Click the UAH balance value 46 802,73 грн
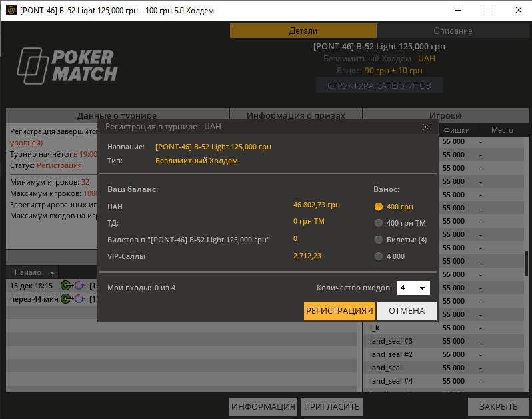 point(317,205)
